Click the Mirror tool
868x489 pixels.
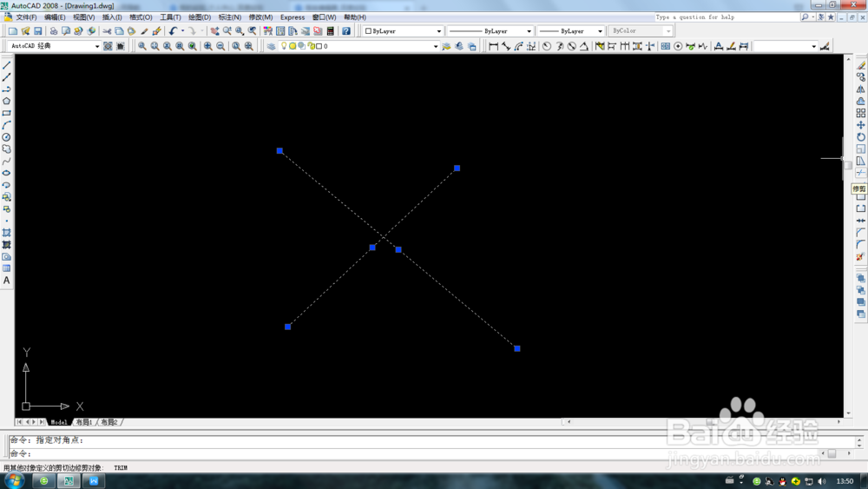[861, 89]
